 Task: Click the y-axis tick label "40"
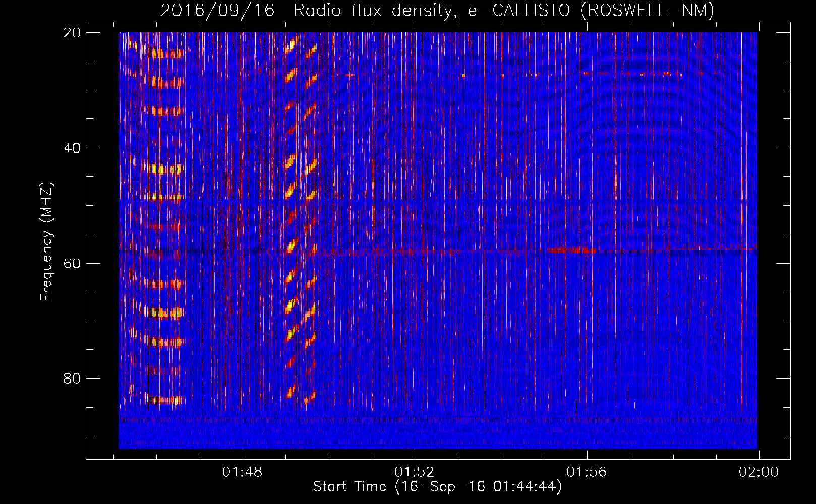[x=72, y=148]
